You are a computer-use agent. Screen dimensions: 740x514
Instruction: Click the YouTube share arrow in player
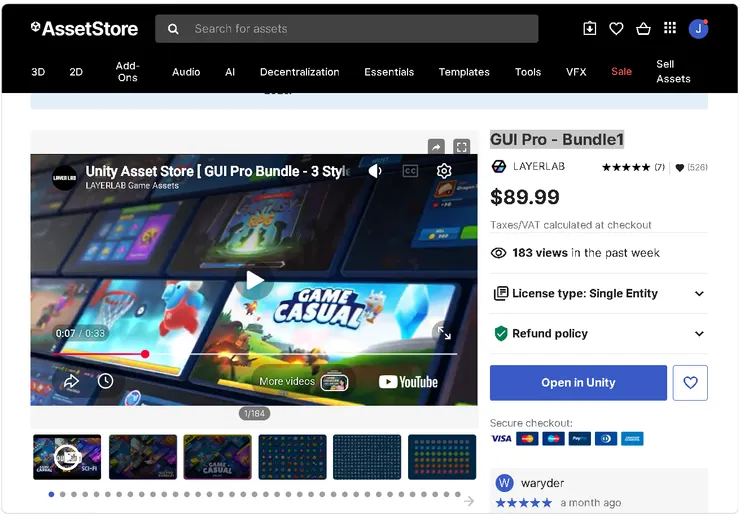[x=71, y=381]
